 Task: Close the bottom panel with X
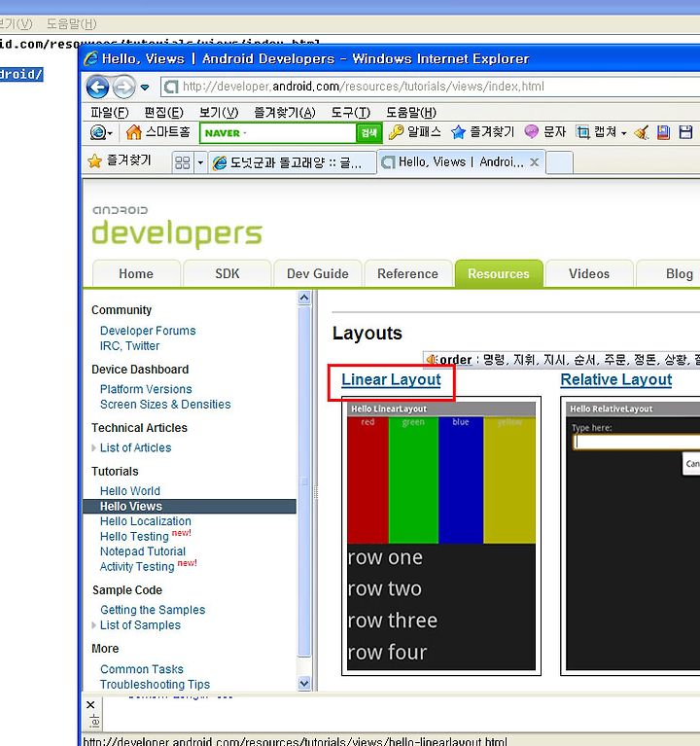(90, 704)
